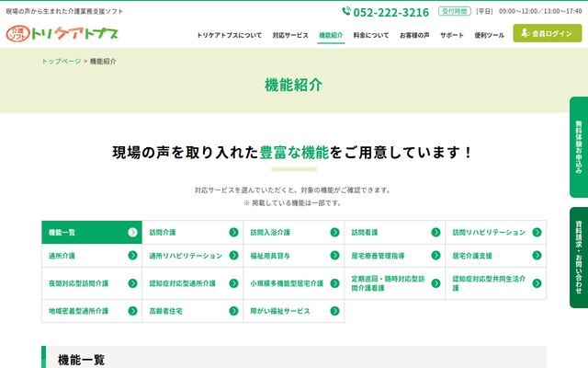
Task: Select the 居宅療養管理指導 service link
Action: pyautogui.click(x=395, y=256)
